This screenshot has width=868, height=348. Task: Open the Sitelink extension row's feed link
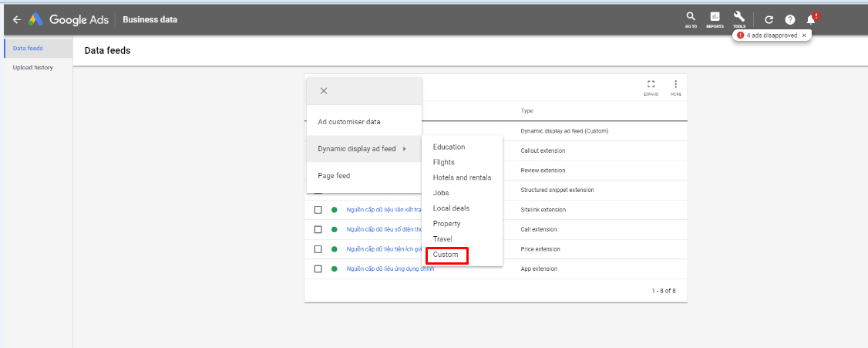(384, 210)
